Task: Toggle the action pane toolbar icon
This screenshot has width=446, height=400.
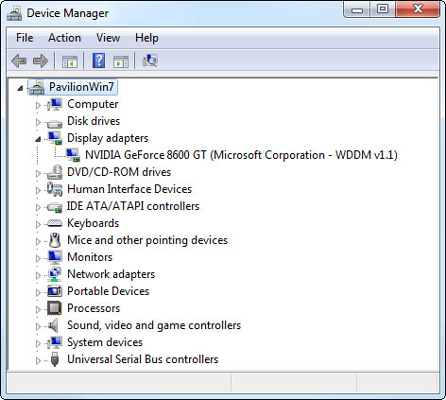Action: (121, 62)
